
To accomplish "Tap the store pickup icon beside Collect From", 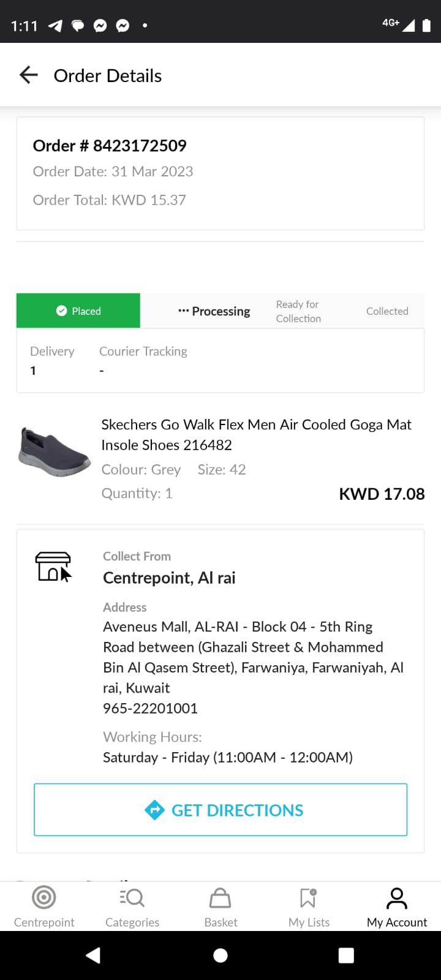I will pyautogui.click(x=54, y=567).
